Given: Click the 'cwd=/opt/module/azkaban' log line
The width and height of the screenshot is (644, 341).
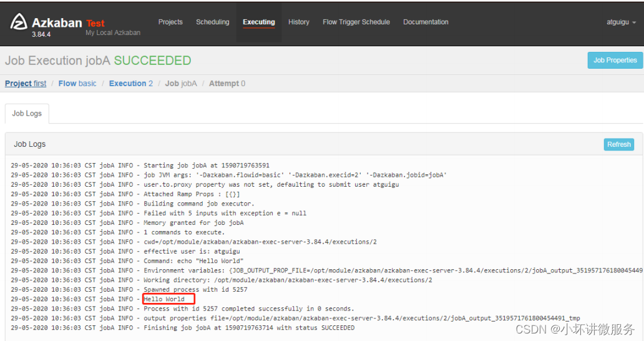Looking at the screenshot, I should [193, 242].
